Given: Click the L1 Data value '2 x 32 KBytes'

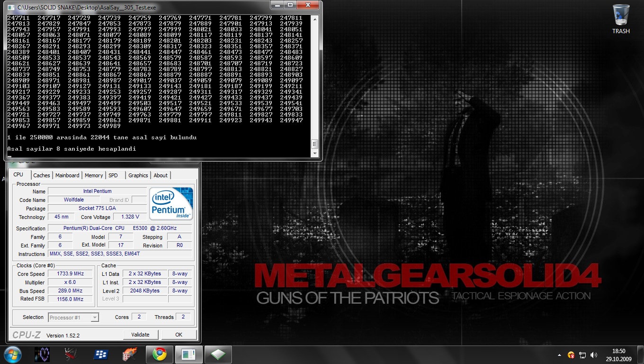Looking at the screenshot, I should (x=145, y=274).
